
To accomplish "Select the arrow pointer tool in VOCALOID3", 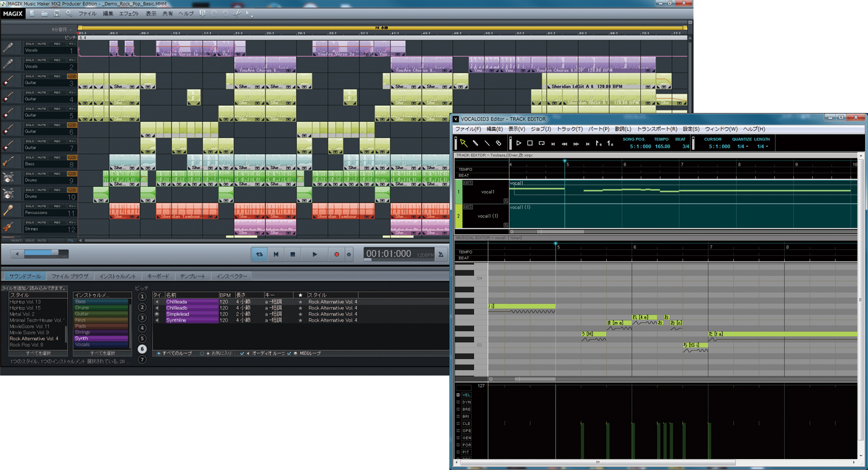I will pos(463,143).
